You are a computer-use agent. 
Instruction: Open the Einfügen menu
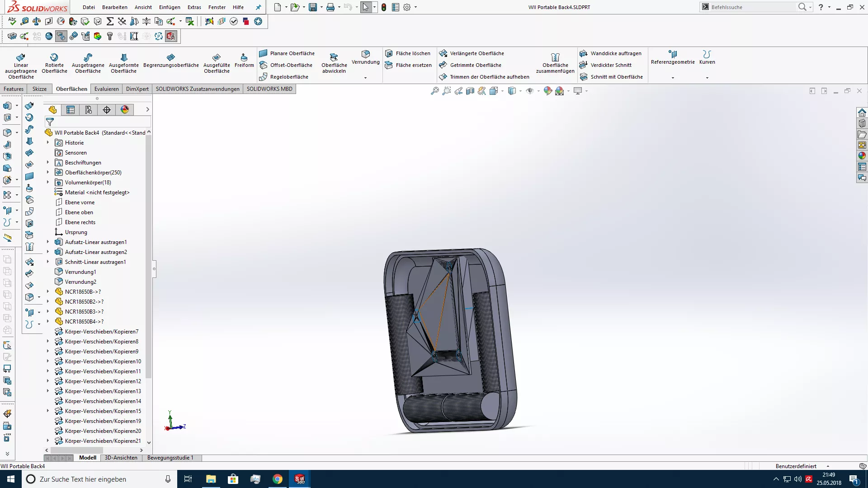[x=170, y=7]
